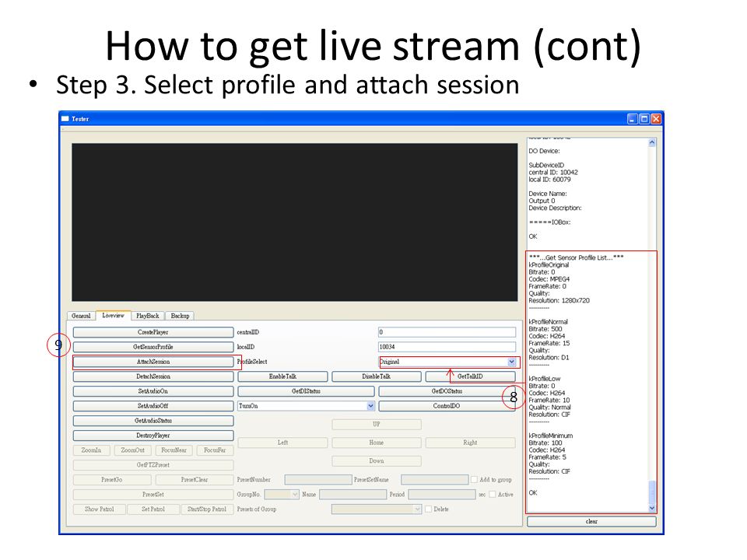Click the PresetClear button
This screenshot has width=747, height=560.
195,480
